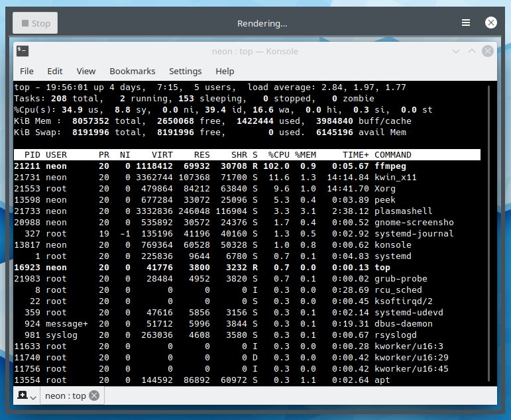Click the new tab icon in Konsole
Image resolution: width=511 pixels, height=420 pixels.
[x=23, y=395]
